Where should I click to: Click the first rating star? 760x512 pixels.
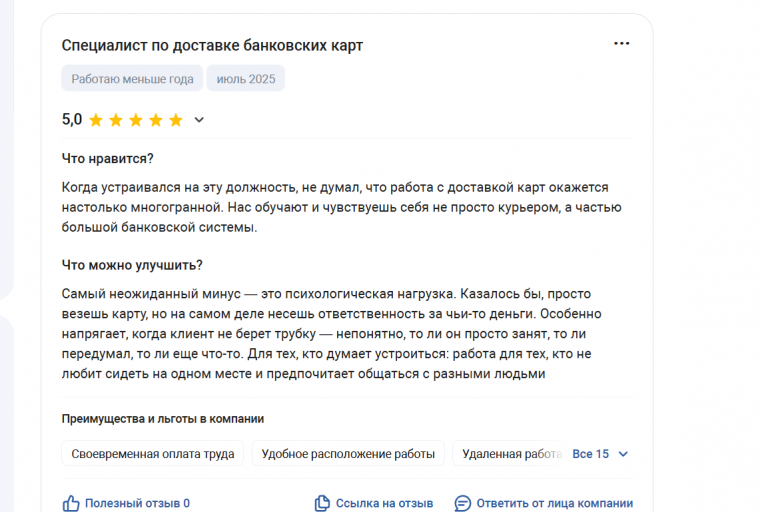pyautogui.click(x=96, y=120)
